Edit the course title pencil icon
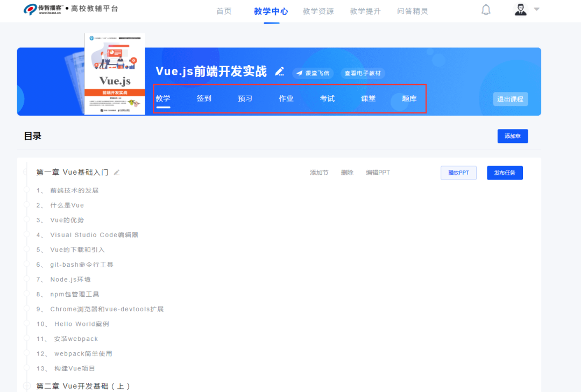Image resolution: width=581 pixels, height=392 pixels. click(279, 71)
